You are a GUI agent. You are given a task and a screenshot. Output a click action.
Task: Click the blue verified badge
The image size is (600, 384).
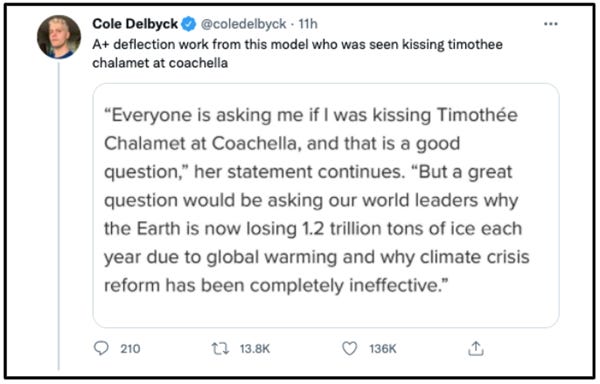(188, 24)
